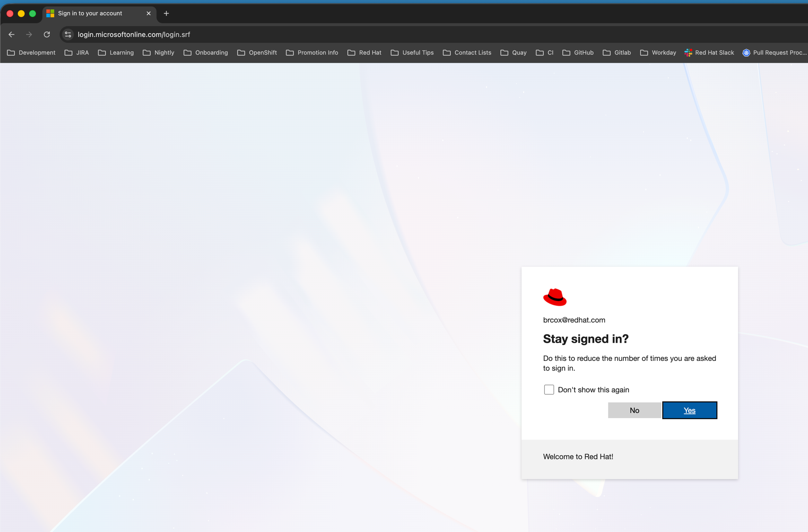Click the Red Hat logo
Image resolution: width=808 pixels, height=532 pixels.
[x=555, y=297]
